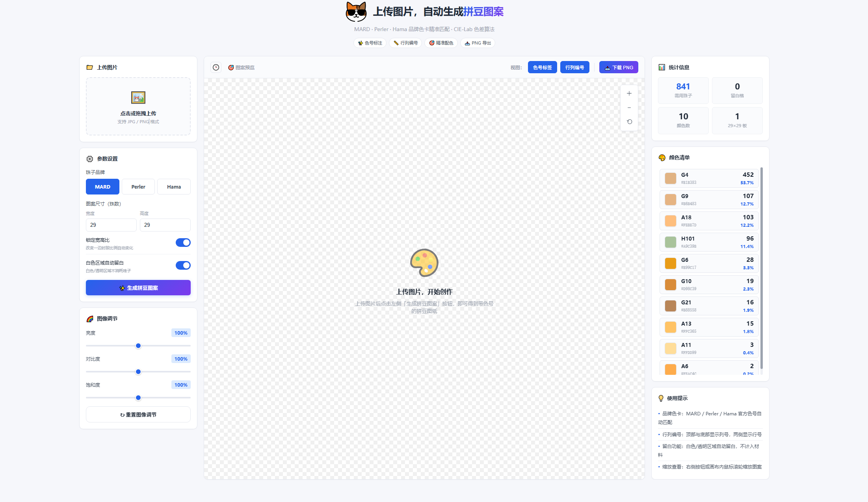Click the target icon beside 图案预览
Viewport: 868px width, 502px height.
pyautogui.click(x=231, y=67)
